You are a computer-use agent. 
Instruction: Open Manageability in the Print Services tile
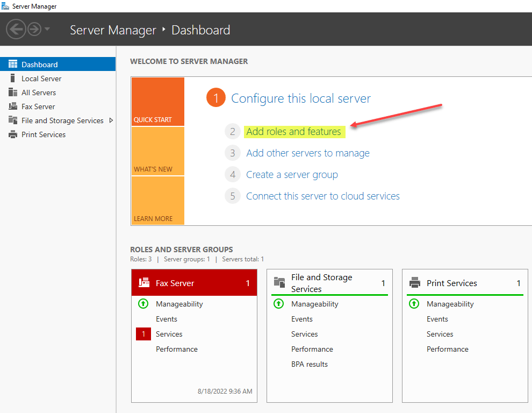click(450, 304)
